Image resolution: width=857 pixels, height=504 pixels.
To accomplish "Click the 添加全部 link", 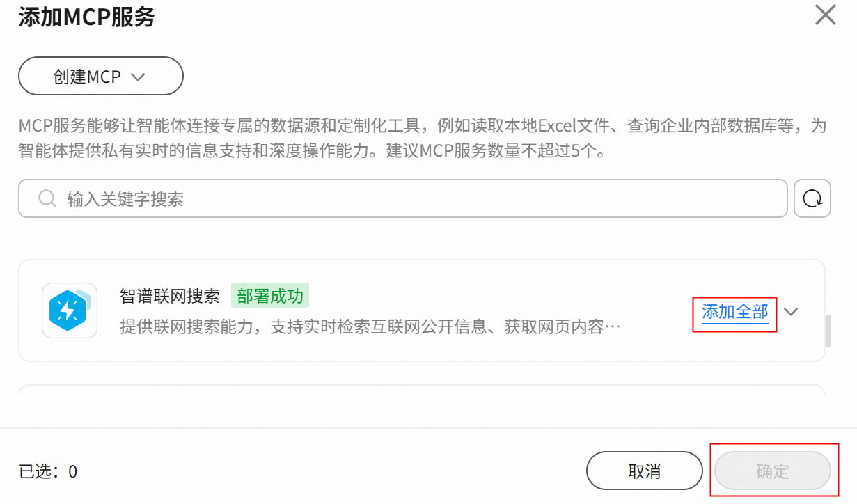I will coord(735,311).
